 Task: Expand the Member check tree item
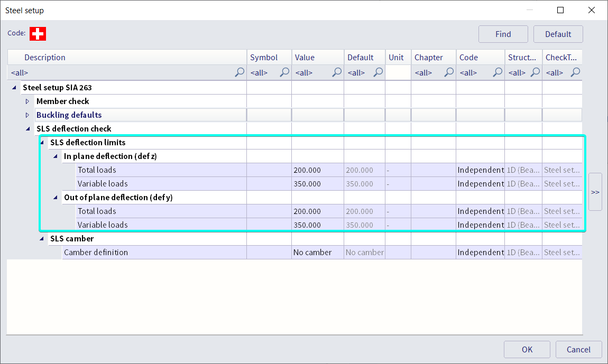pos(27,101)
